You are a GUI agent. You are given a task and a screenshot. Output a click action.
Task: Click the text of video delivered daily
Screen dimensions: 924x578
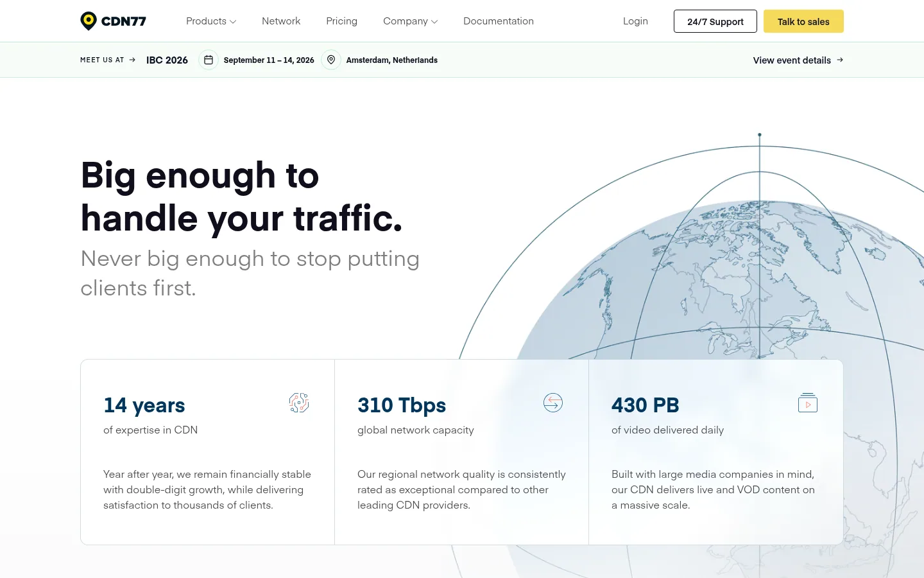tap(668, 430)
